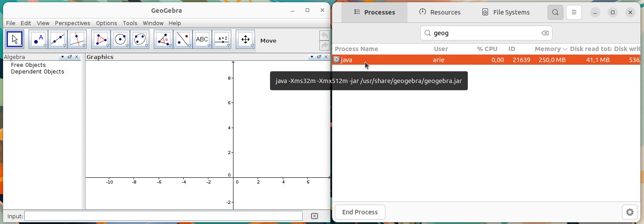
Task: Select the Move Graphics View tool
Action: (245, 39)
